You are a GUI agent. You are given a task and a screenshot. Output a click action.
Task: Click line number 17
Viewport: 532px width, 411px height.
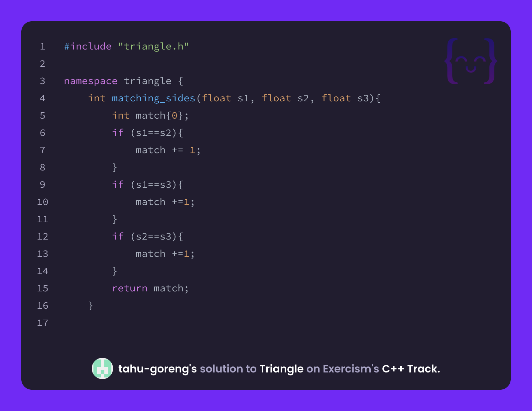coord(43,323)
